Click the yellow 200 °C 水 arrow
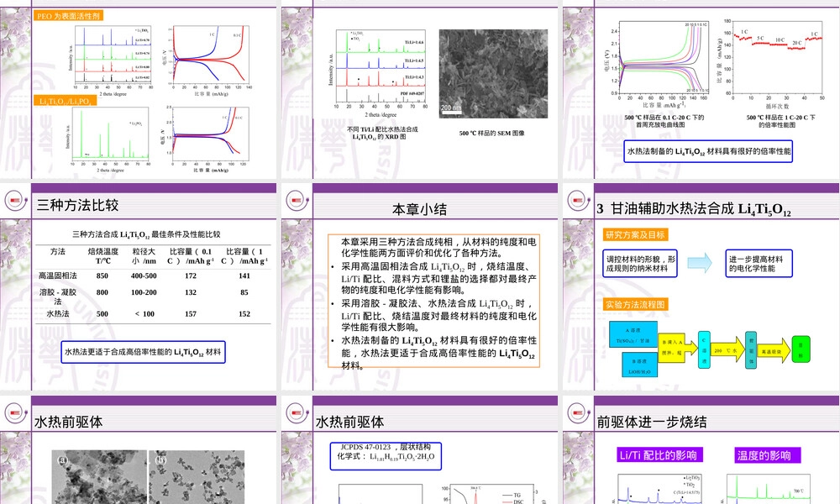 coord(727,349)
